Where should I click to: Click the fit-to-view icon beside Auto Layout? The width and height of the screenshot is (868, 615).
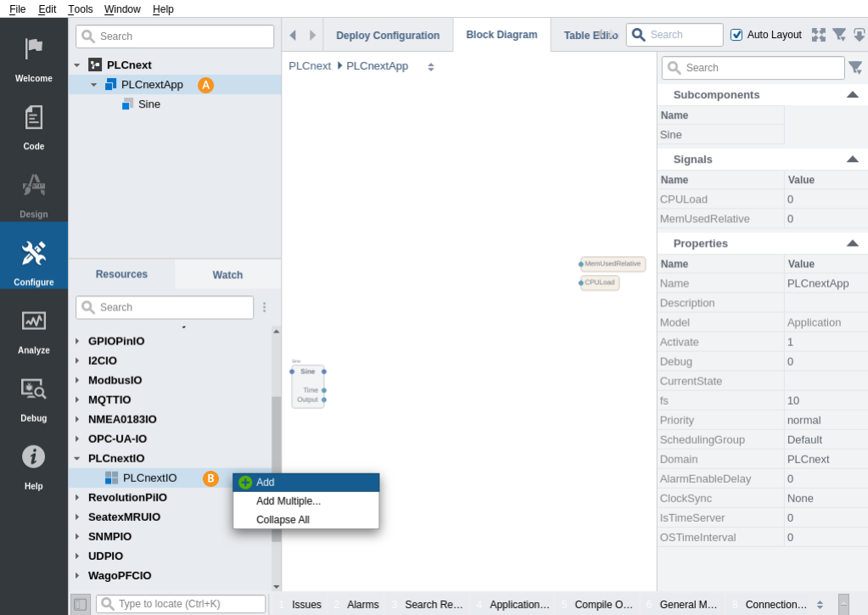pos(818,35)
